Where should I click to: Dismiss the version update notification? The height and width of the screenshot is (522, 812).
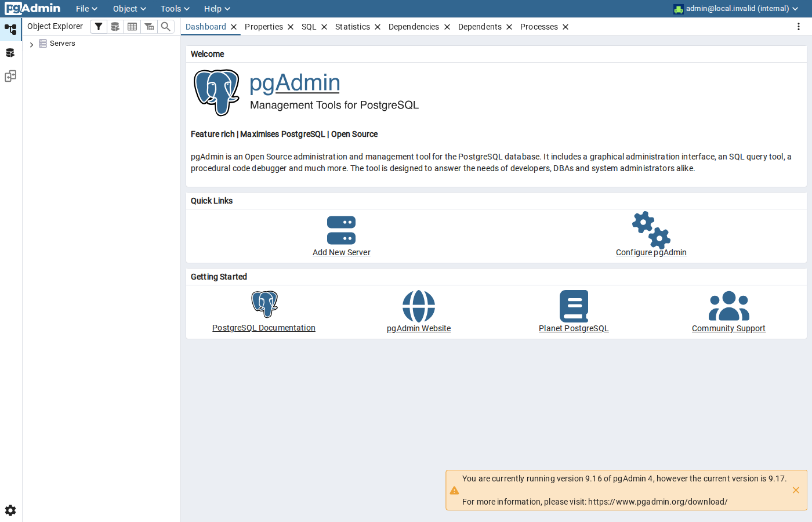796,490
